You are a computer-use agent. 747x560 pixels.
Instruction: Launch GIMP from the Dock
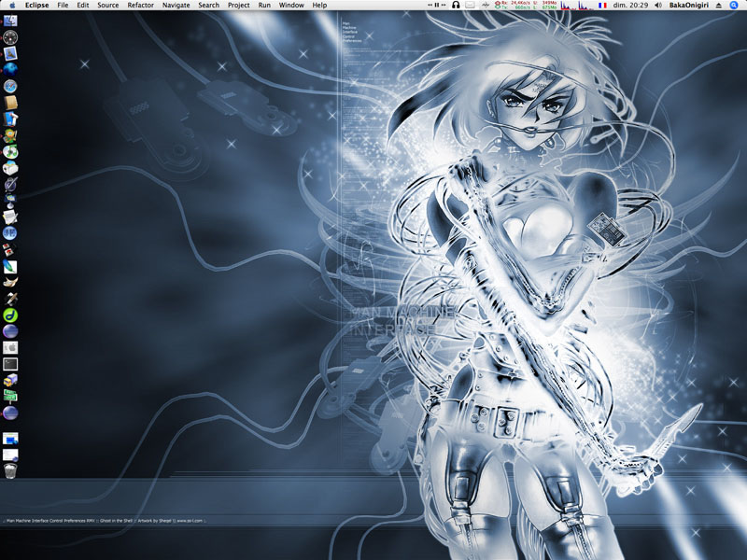[x=10, y=282]
